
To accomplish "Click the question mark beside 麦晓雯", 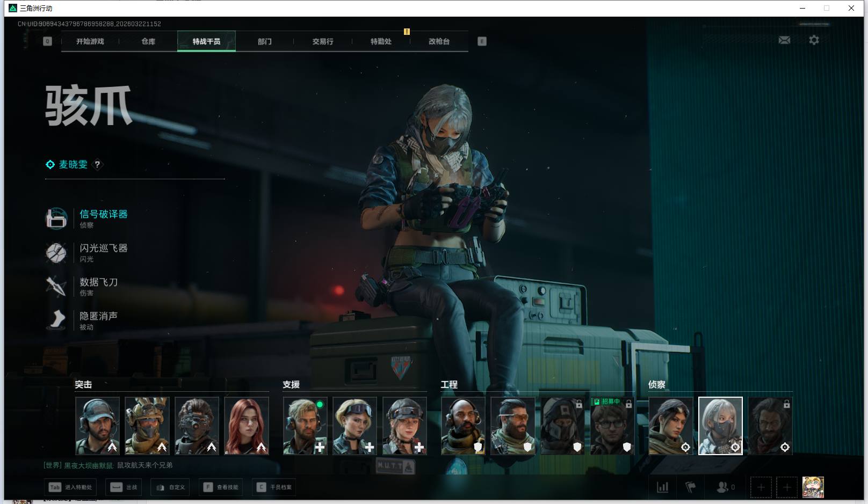I will point(97,165).
